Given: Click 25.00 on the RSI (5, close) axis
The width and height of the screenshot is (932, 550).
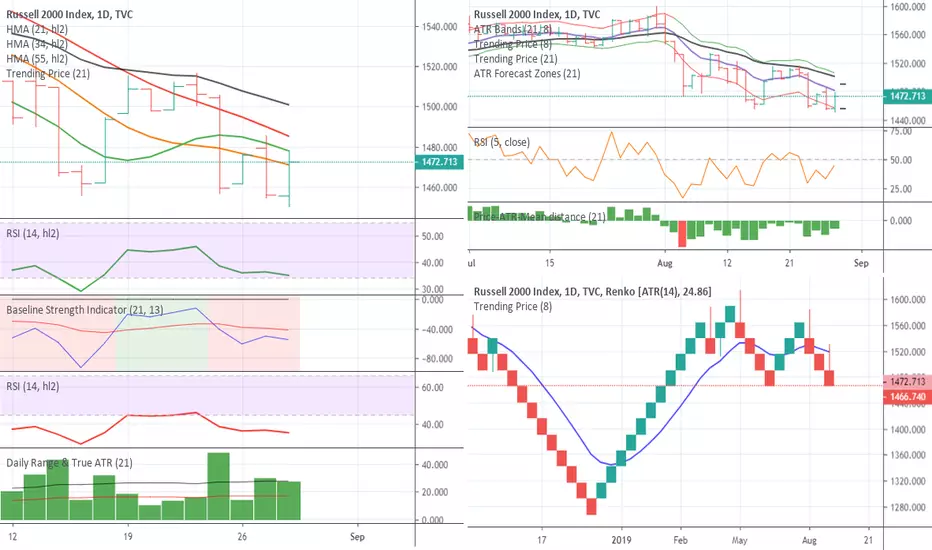Looking at the screenshot, I should (901, 189).
